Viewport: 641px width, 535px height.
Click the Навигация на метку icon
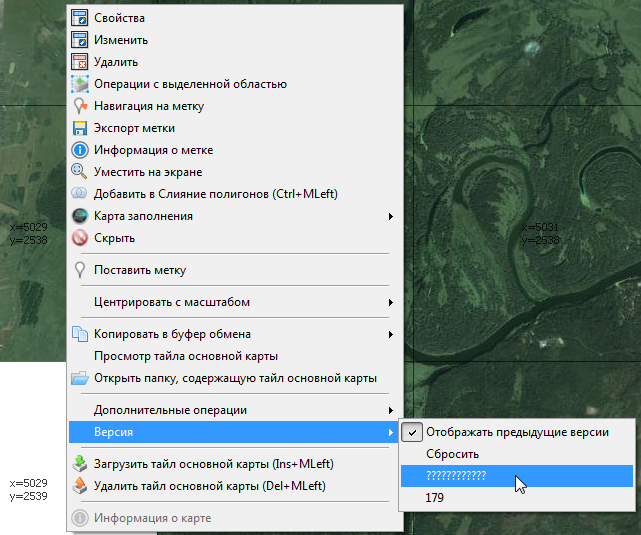click(x=80, y=106)
